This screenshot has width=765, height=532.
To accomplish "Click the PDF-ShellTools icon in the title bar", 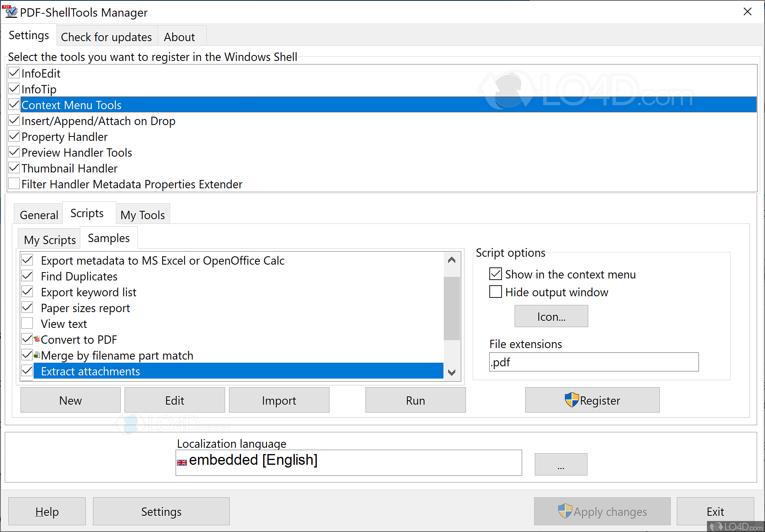I will coord(11,12).
